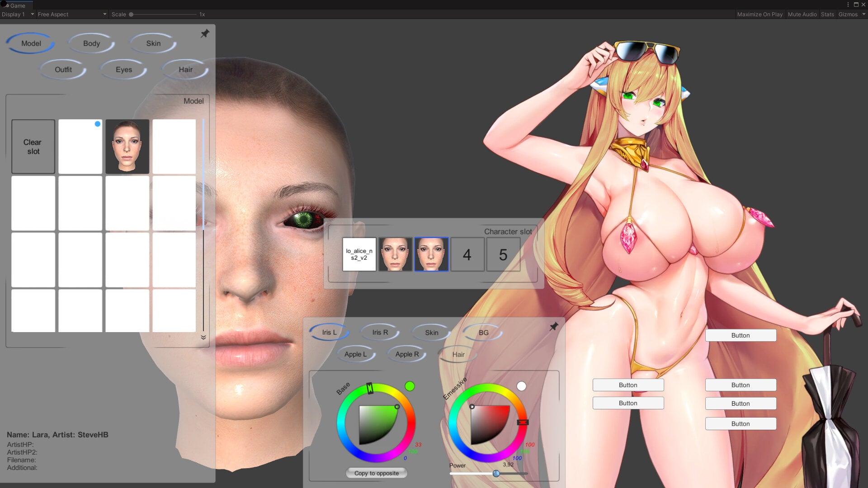Toggle Gizmos in the Game view
This screenshot has height=488, width=868.
848,14
